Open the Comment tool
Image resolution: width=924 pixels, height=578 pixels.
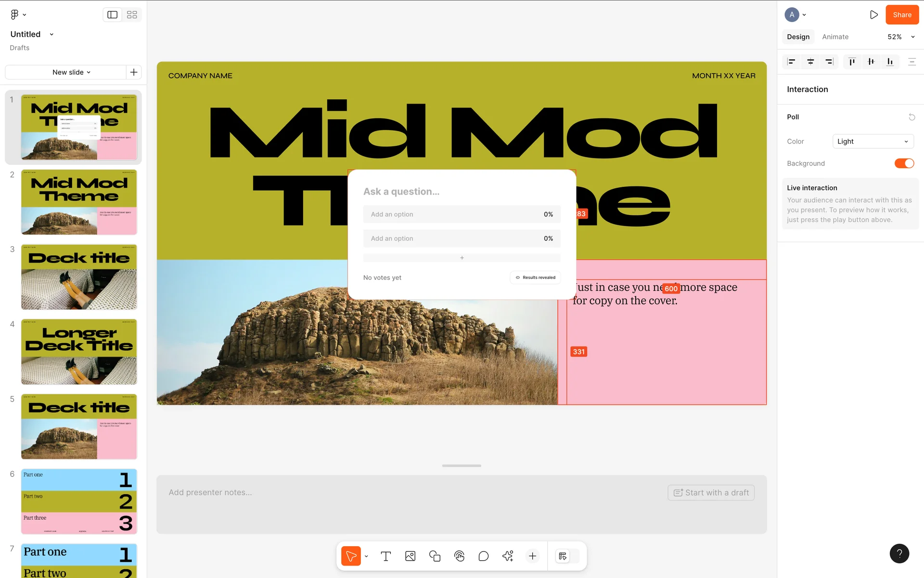coord(483,556)
